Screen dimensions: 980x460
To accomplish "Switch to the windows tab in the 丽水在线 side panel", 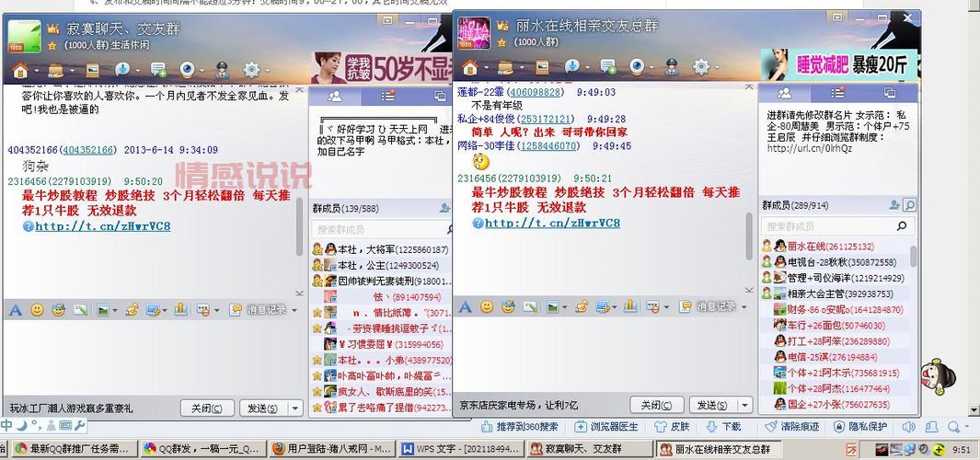I will (890, 93).
